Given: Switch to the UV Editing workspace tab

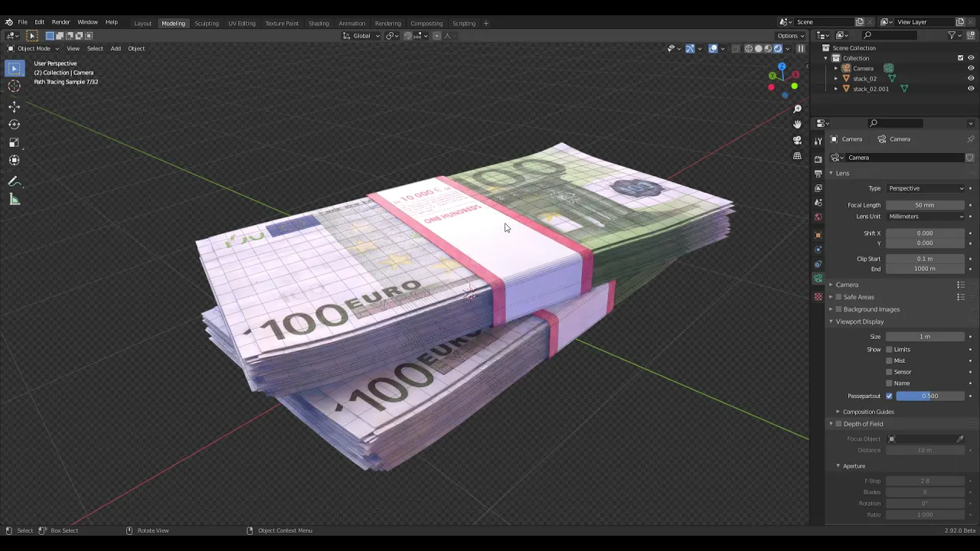Looking at the screenshot, I should coord(242,23).
